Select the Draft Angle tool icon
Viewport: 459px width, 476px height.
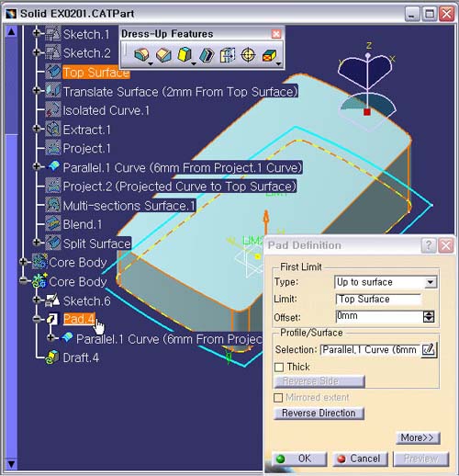tap(185, 55)
